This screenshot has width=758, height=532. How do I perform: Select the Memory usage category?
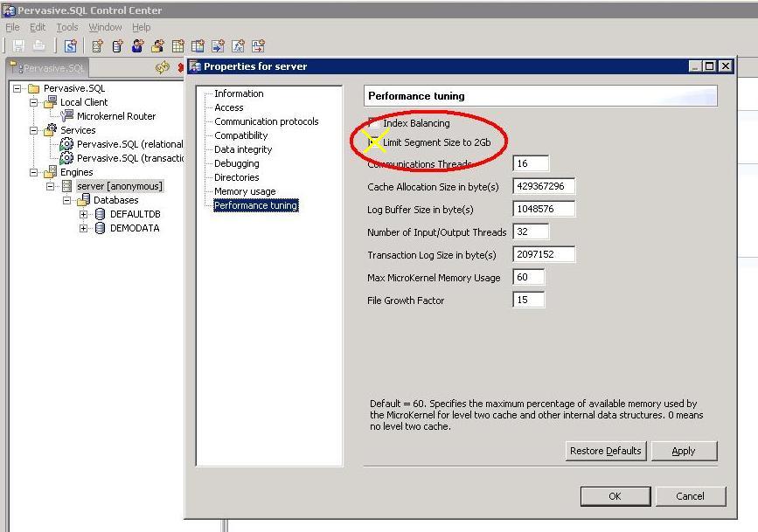coord(245,191)
